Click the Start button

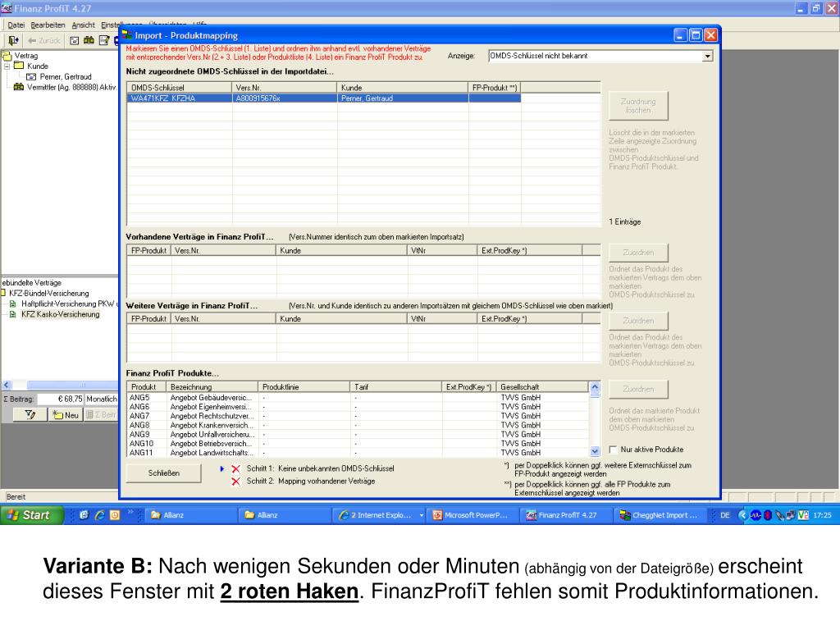[32, 515]
